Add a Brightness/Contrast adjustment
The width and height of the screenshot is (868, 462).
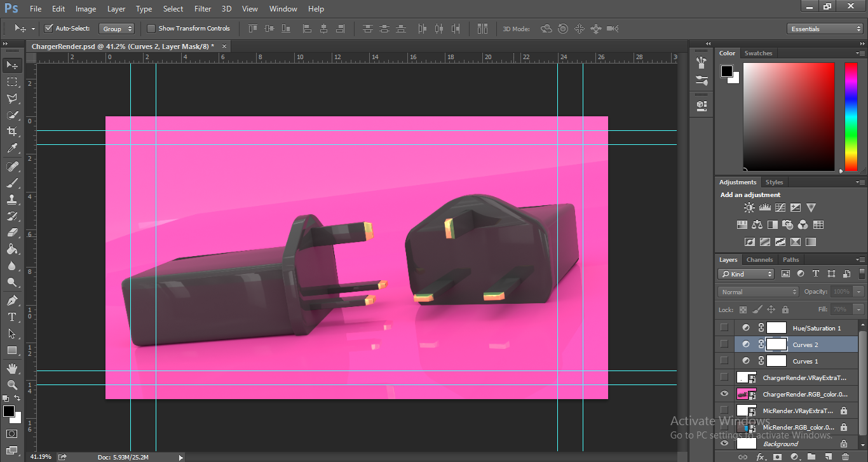(750, 208)
